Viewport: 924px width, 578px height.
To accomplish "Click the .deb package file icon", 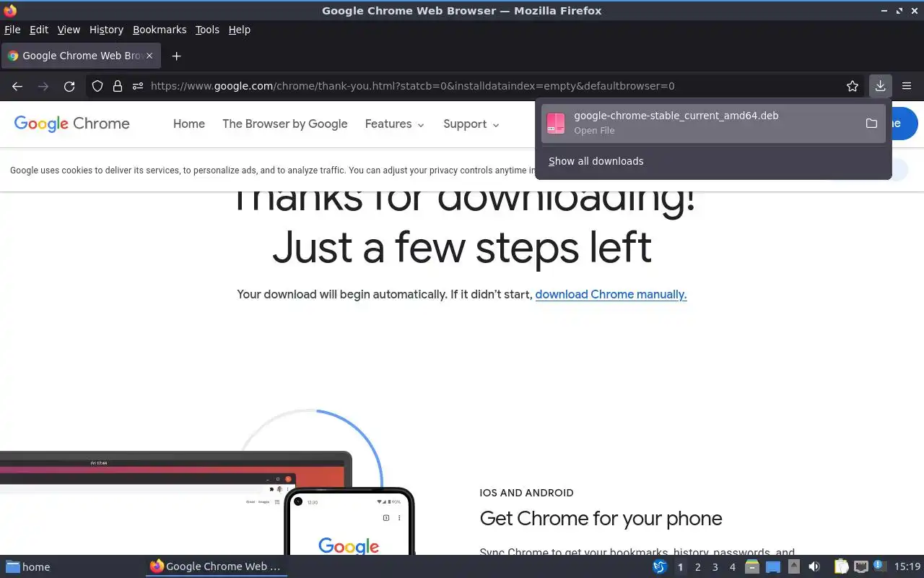I will coord(556,124).
